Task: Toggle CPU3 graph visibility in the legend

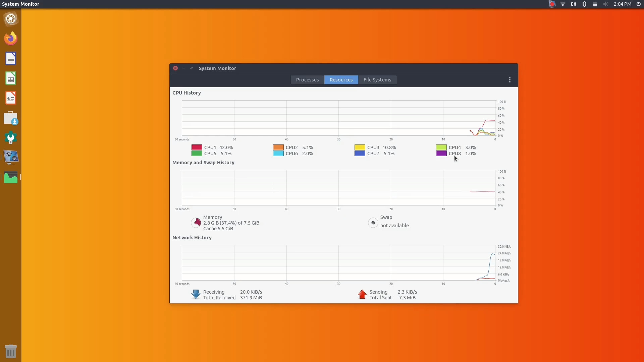Action: click(x=359, y=147)
